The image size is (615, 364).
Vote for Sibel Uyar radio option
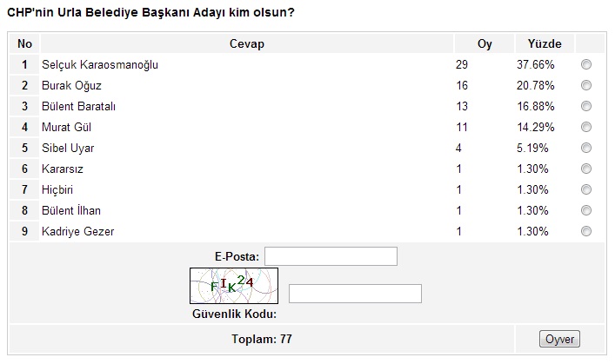tap(585, 149)
